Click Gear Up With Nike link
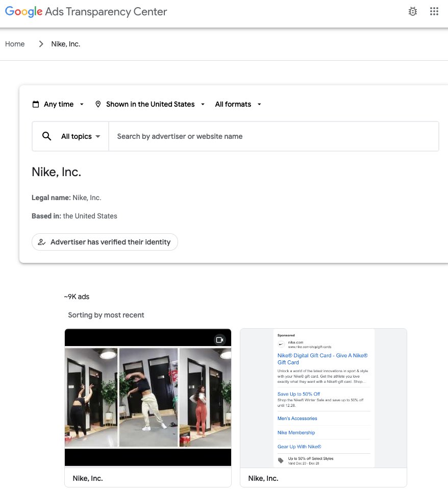This screenshot has width=448, height=489. click(x=300, y=447)
